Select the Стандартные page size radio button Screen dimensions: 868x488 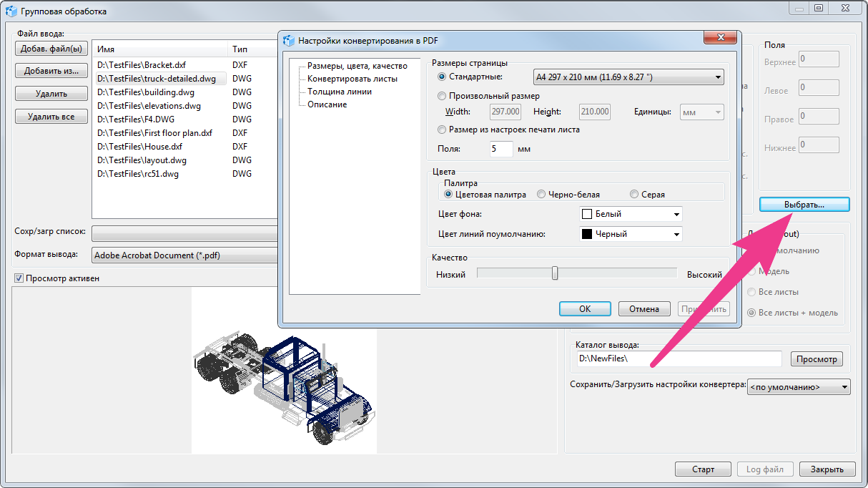441,77
